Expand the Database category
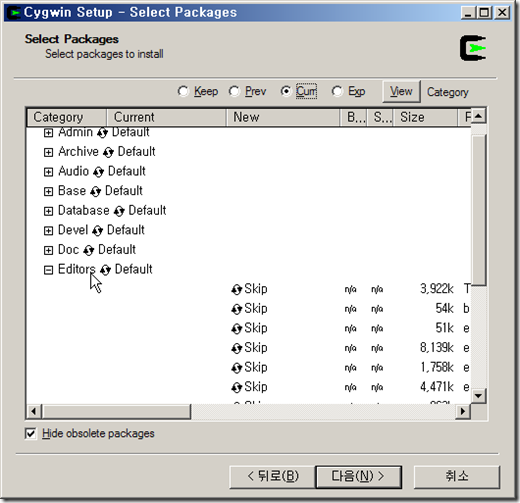This screenshot has width=520, height=503. point(48,211)
